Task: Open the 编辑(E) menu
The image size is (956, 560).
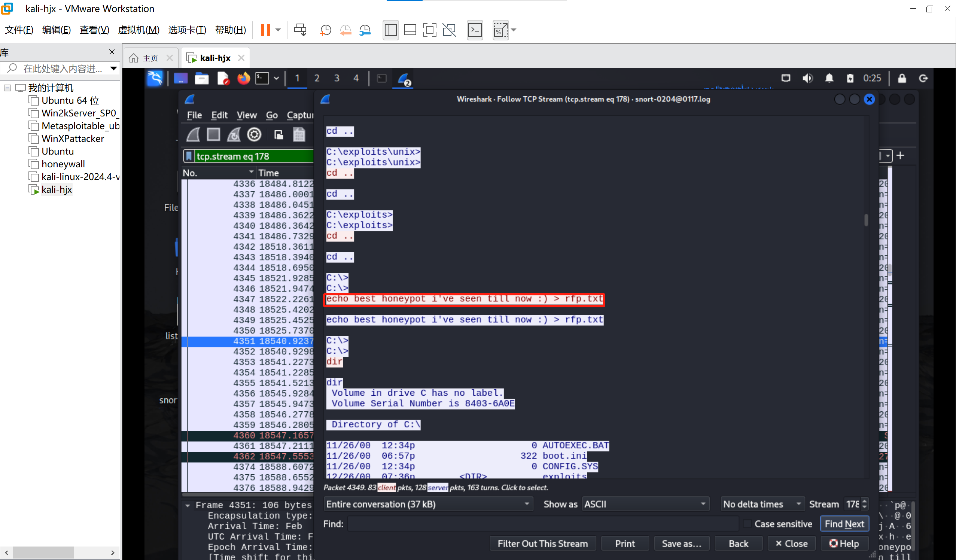Action: click(57, 30)
